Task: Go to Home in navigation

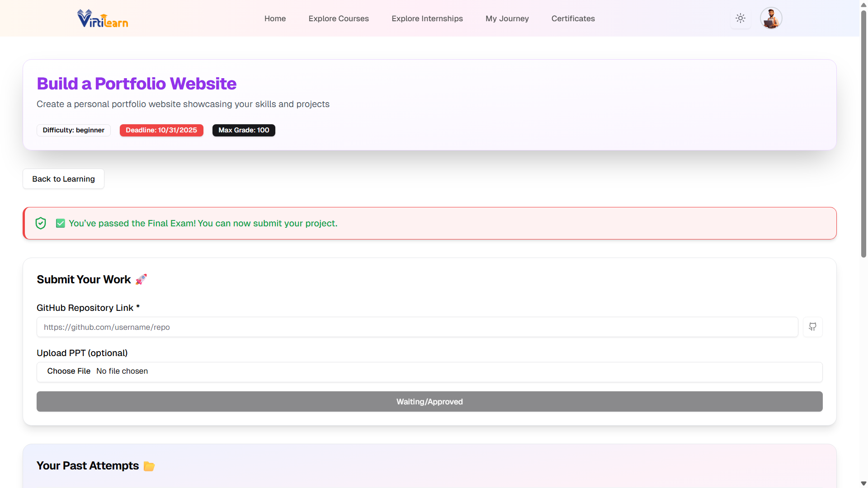Action: [x=275, y=19]
